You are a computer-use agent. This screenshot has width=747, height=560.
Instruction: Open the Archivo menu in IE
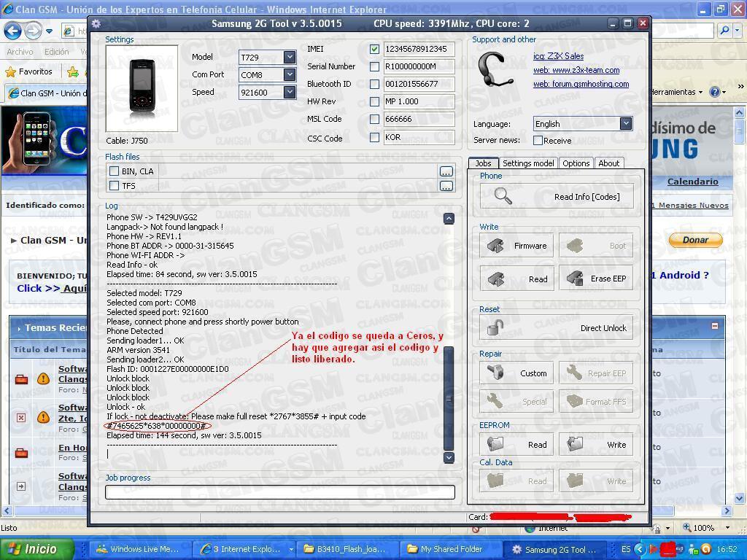pyautogui.click(x=20, y=52)
